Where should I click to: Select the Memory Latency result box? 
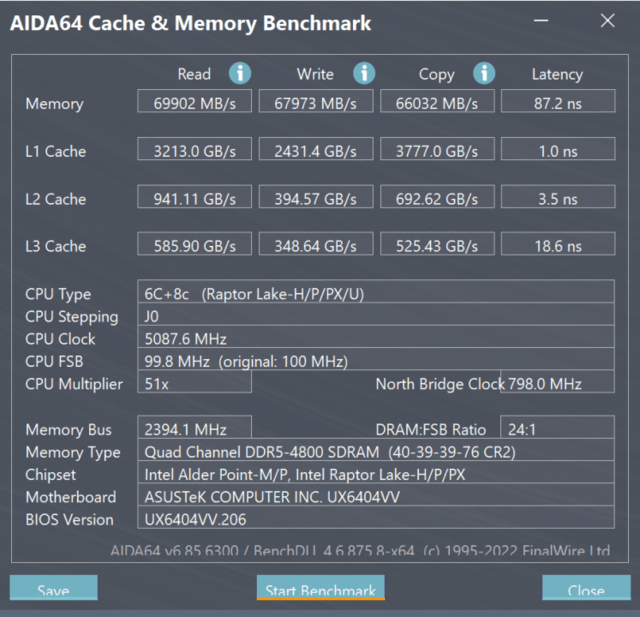(557, 102)
